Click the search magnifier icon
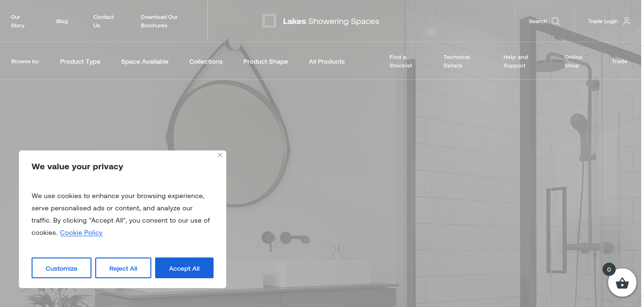 tap(555, 21)
